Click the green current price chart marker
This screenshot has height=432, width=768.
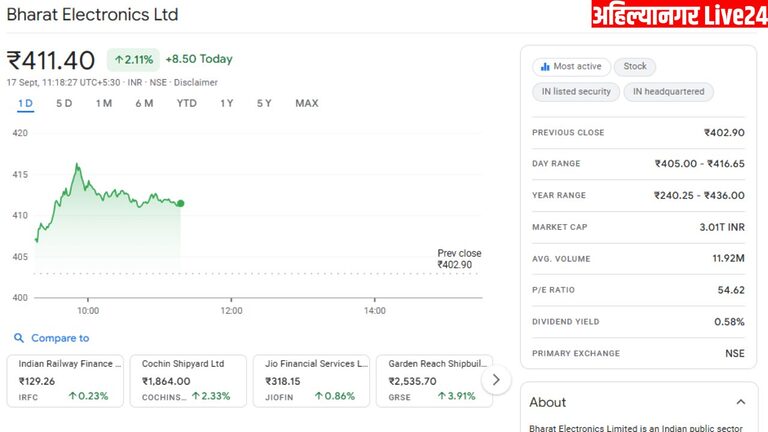180,203
